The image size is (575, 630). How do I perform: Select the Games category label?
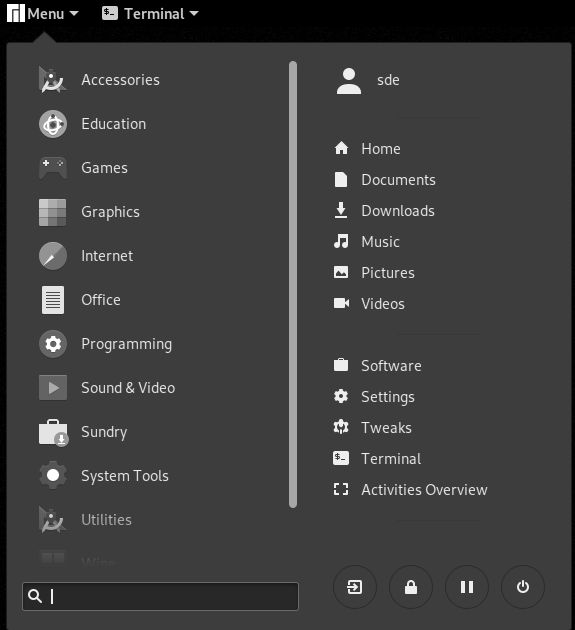pos(104,168)
